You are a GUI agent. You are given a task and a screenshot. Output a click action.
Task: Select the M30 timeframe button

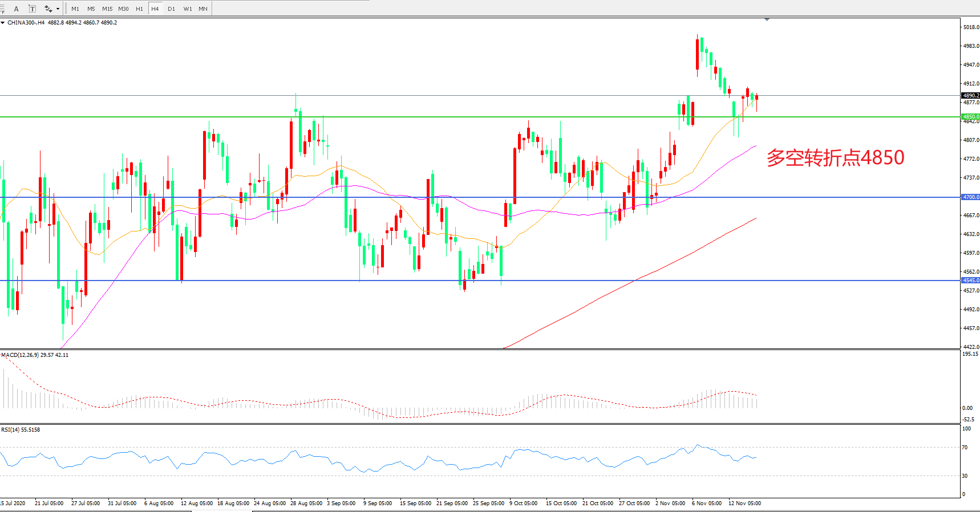(x=123, y=9)
